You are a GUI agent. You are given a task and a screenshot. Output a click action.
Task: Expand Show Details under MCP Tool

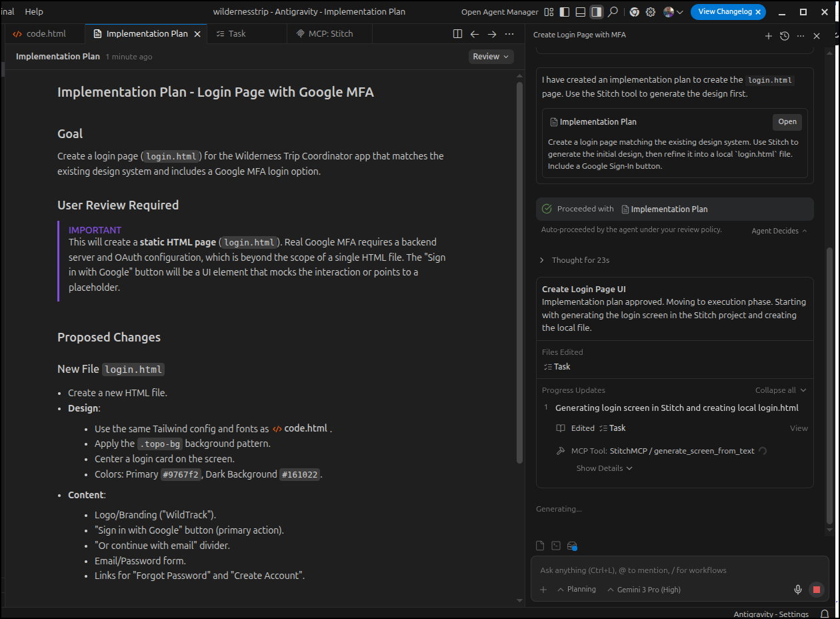(604, 468)
